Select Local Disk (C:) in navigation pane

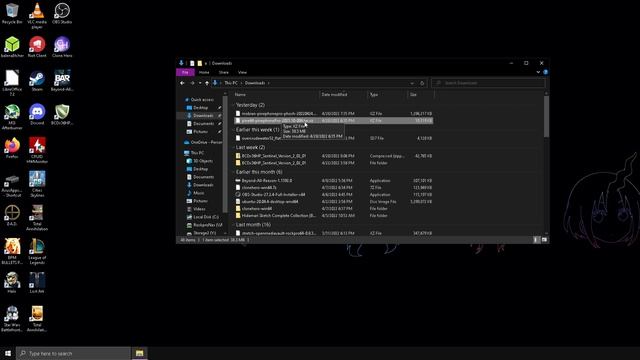(202, 217)
